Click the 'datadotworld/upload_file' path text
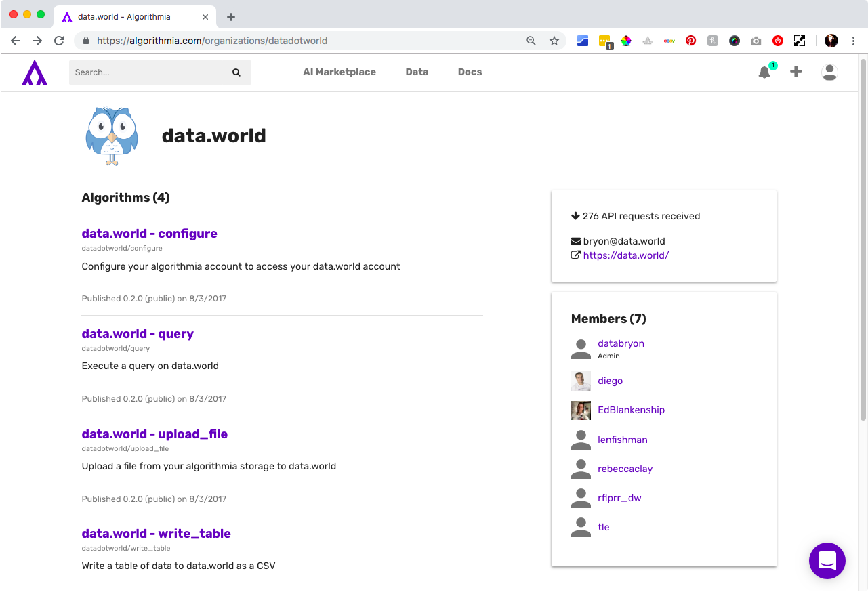868x592 pixels. tap(125, 448)
